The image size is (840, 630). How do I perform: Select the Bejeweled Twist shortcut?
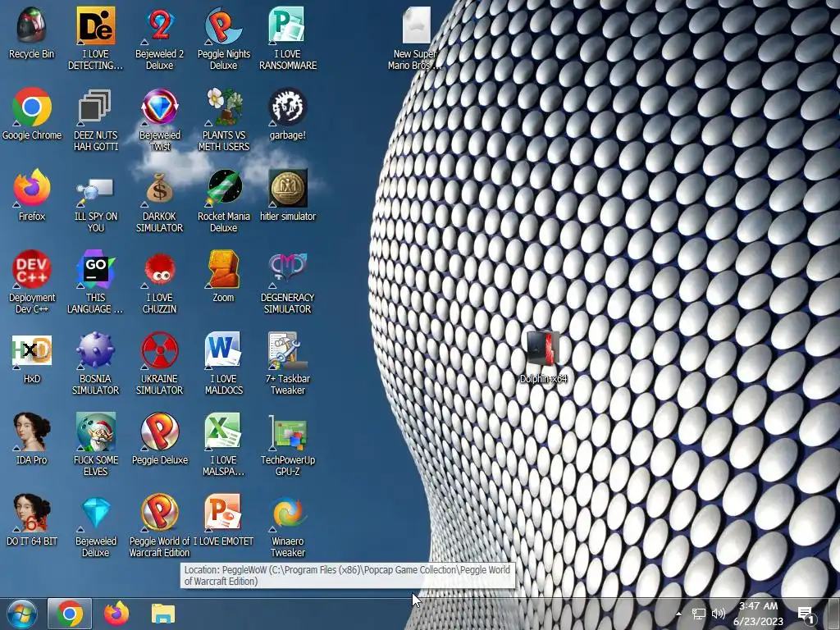pyautogui.click(x=160, y=107)
